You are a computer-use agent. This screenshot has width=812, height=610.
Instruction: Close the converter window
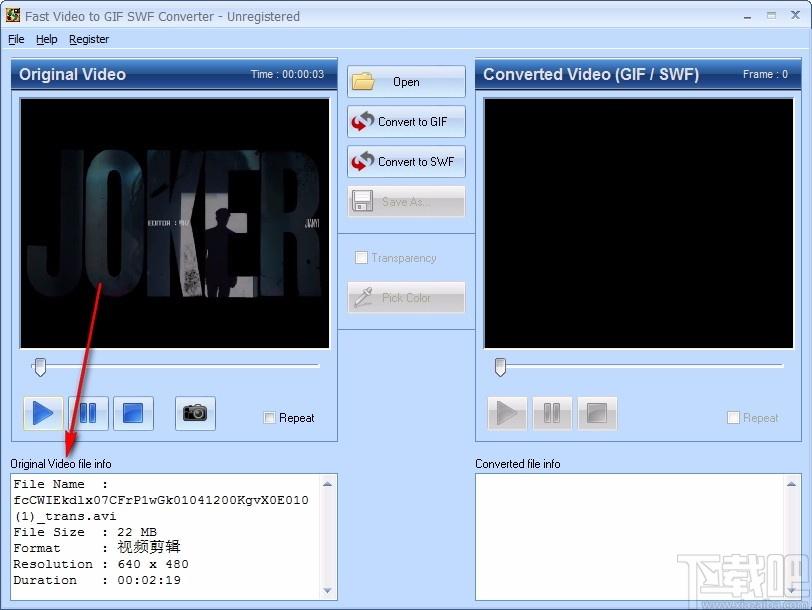pyautogui.click(x=795, y=16)
